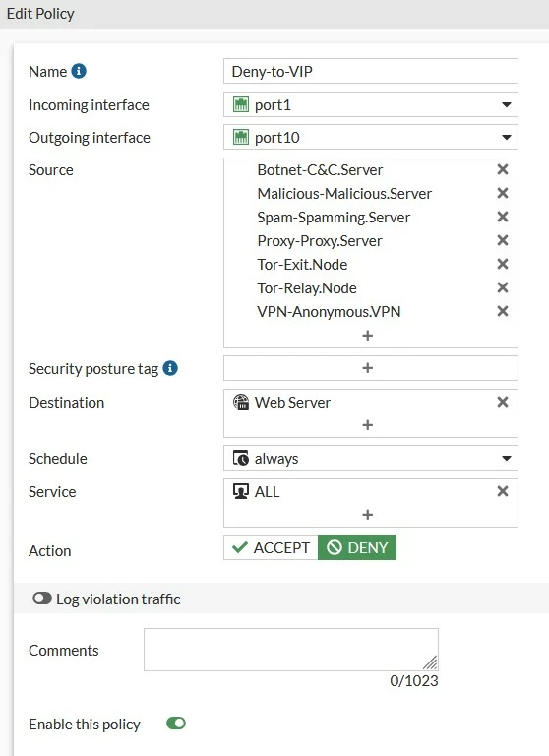
Task: Select VPN-Anonymous.VPN source entry
Action: pyautogui.click(x=329, y=311)
